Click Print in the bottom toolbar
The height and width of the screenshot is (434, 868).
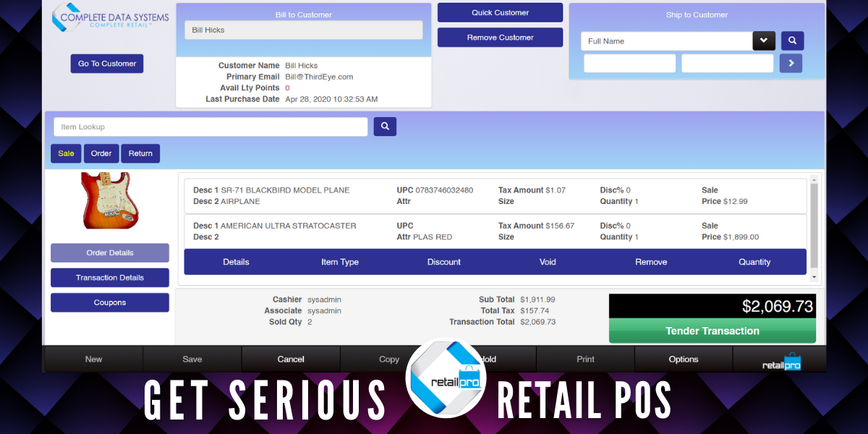point(586,359)
